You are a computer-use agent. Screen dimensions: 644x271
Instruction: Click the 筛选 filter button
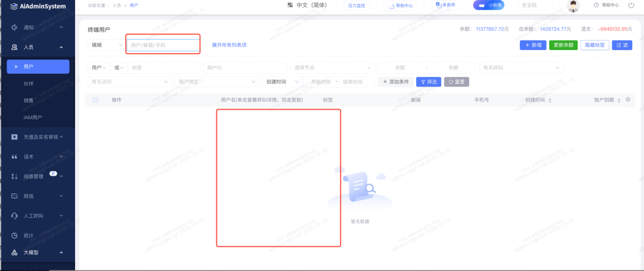(x=428, y=82)
